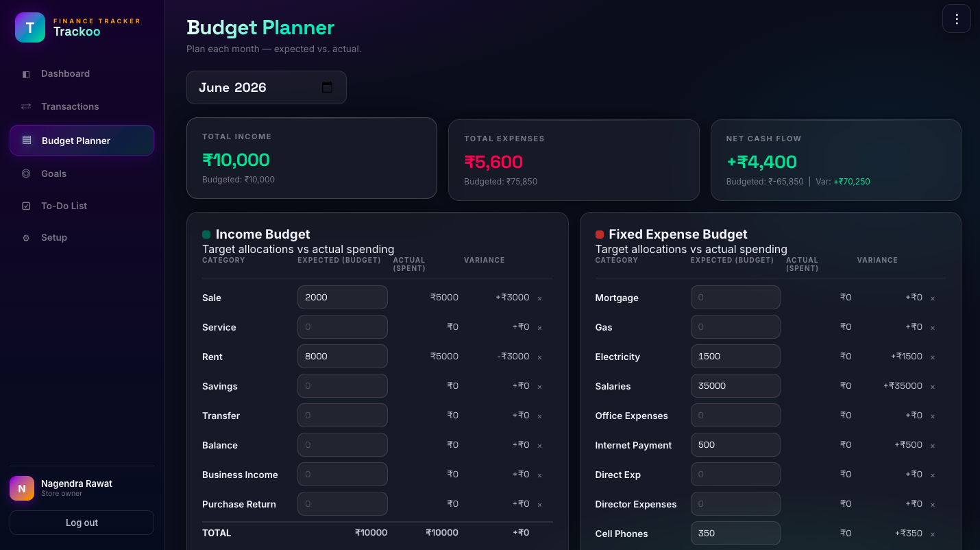Open the To-Do List page
The width and height of the screenshot is (980, 550).
coord(82,206)
